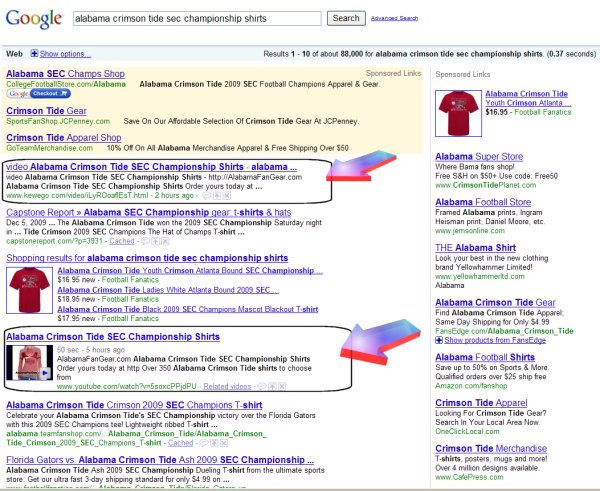Click the plus icon beside Show options
This screenshot has height=491, width=600.
click(x=34, y=54)
